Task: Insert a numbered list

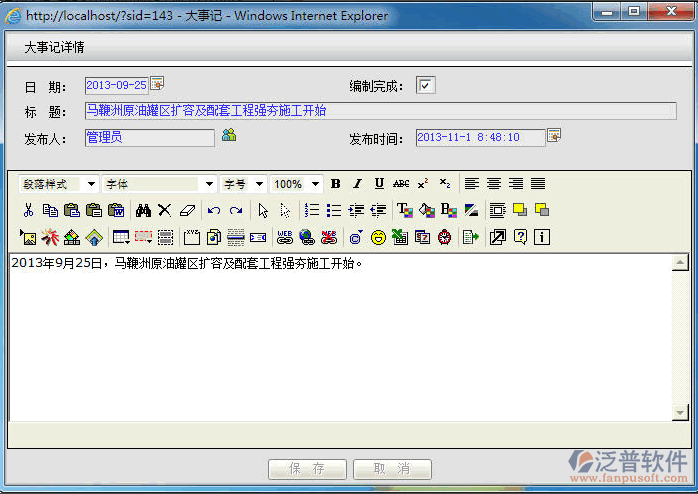Action: coord(312,210)
